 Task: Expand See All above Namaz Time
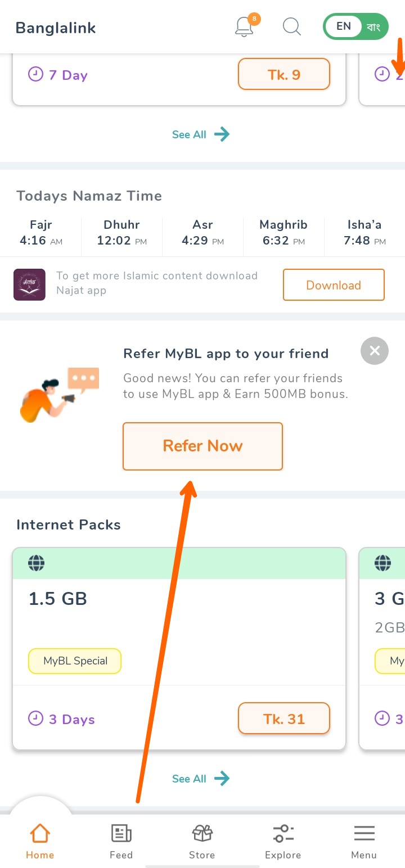coord(201,134)
